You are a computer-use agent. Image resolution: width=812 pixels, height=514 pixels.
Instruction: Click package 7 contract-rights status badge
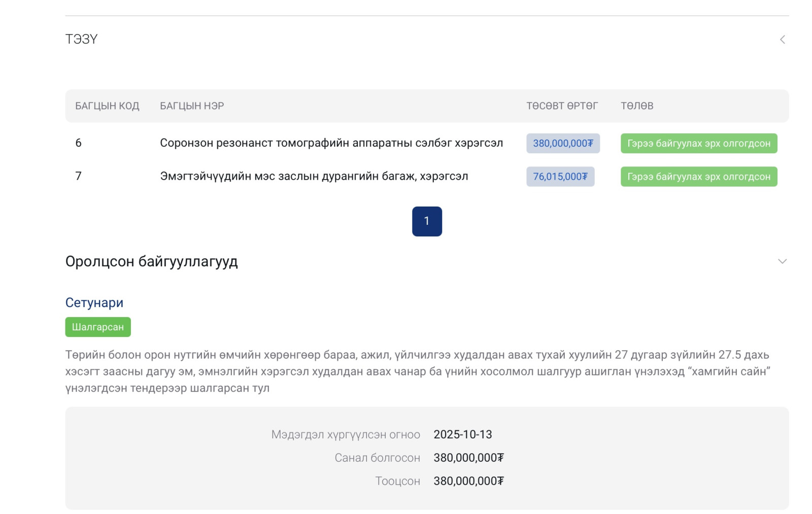pos(698,177)
